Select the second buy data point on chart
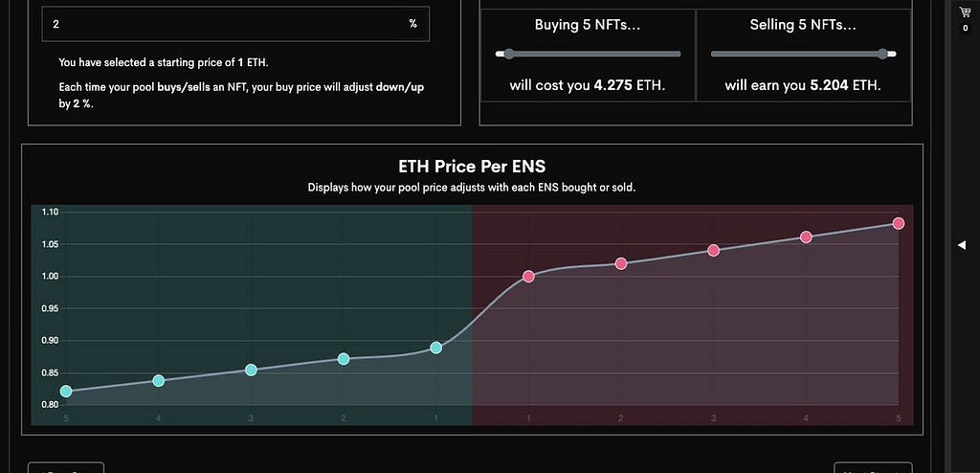Image resolution: width=980 pixels, height=473 pixels. coord(344,358)
